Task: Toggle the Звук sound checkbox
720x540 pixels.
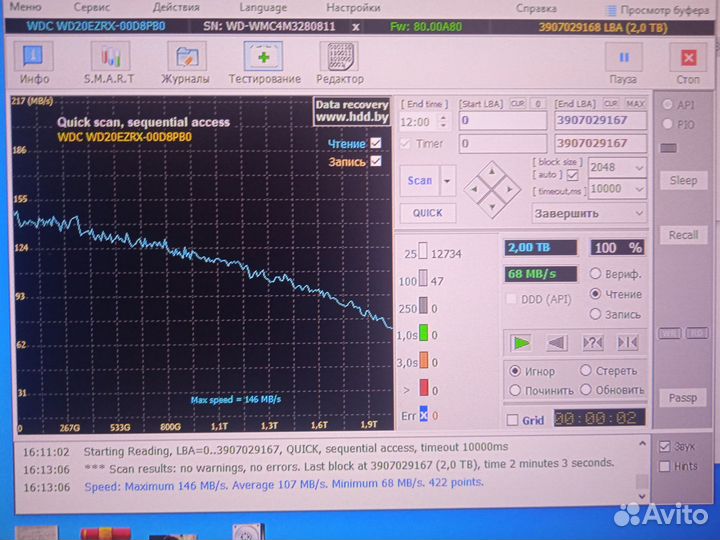Action: pos(666,446)
